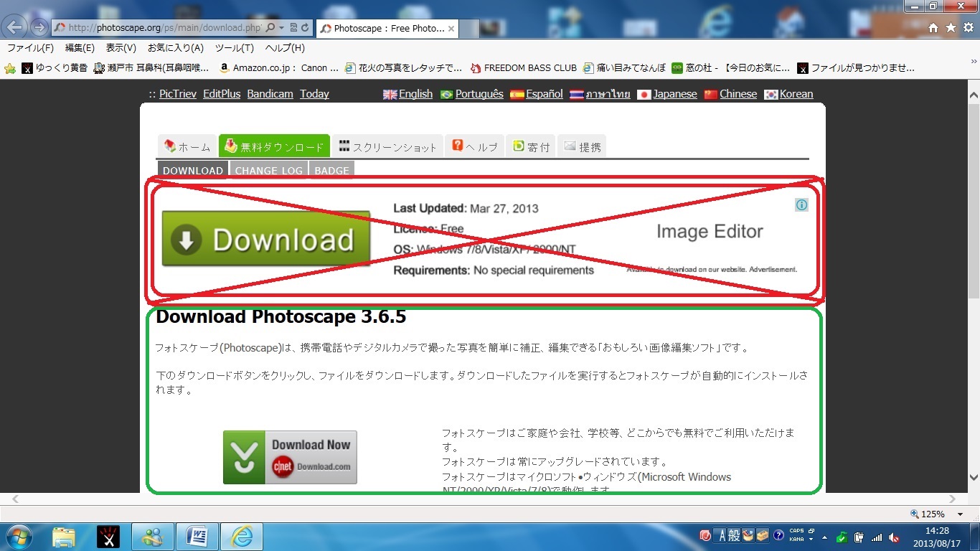Open the Tools gear icon
The image size is (980, 551).
tap(968, 28)
